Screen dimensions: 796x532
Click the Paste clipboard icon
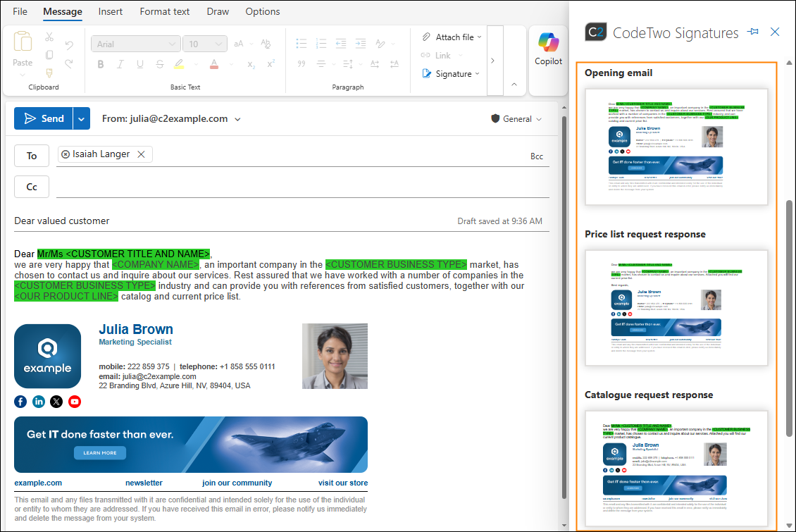(23, 42)
